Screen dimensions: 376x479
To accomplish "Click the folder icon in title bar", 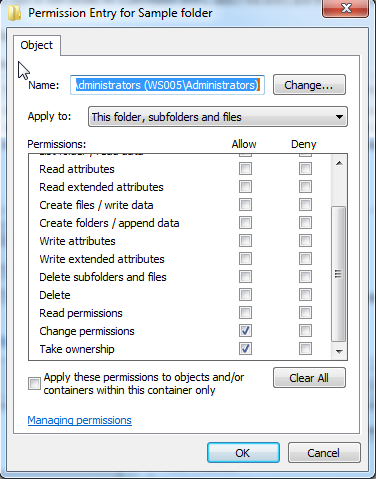I will click(x=14, y=13).
